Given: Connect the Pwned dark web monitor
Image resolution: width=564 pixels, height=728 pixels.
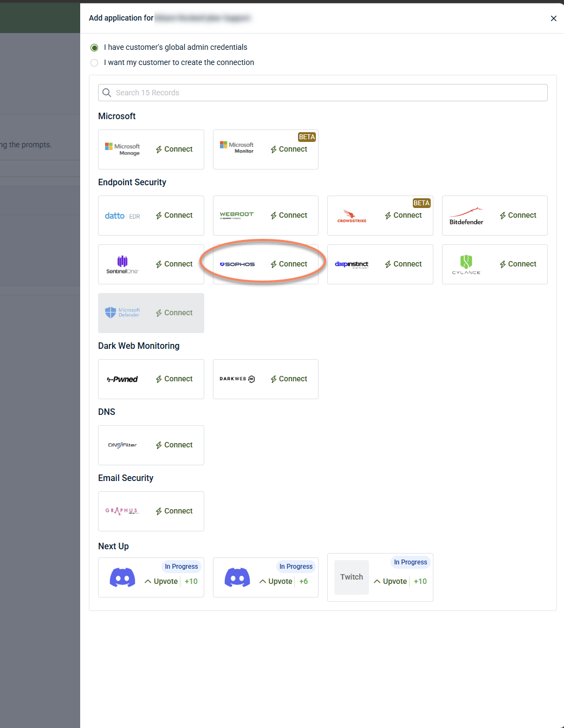Looking at the screenshot, I should [174, 379].
